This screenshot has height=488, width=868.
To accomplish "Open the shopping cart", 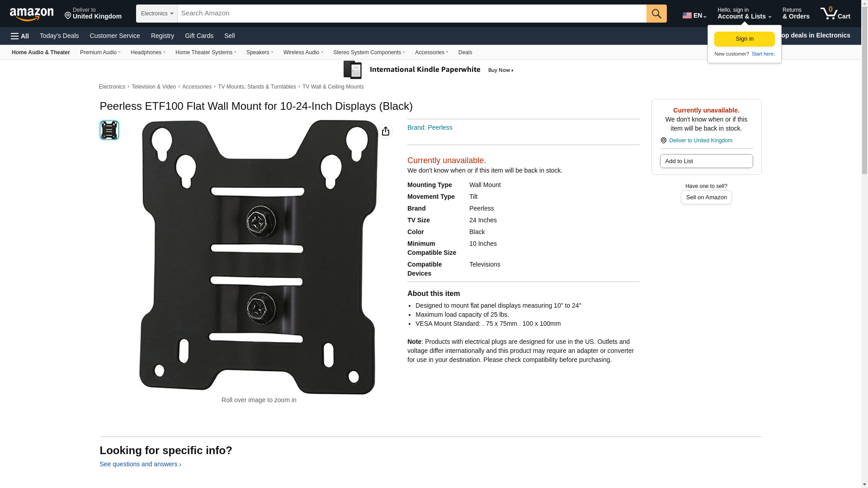I will click(x=835, y=14).
